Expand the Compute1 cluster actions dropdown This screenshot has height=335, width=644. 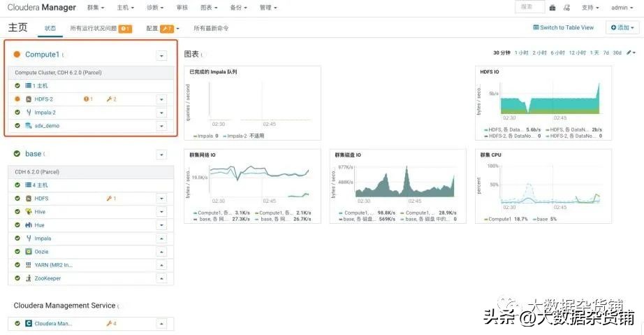161,55
